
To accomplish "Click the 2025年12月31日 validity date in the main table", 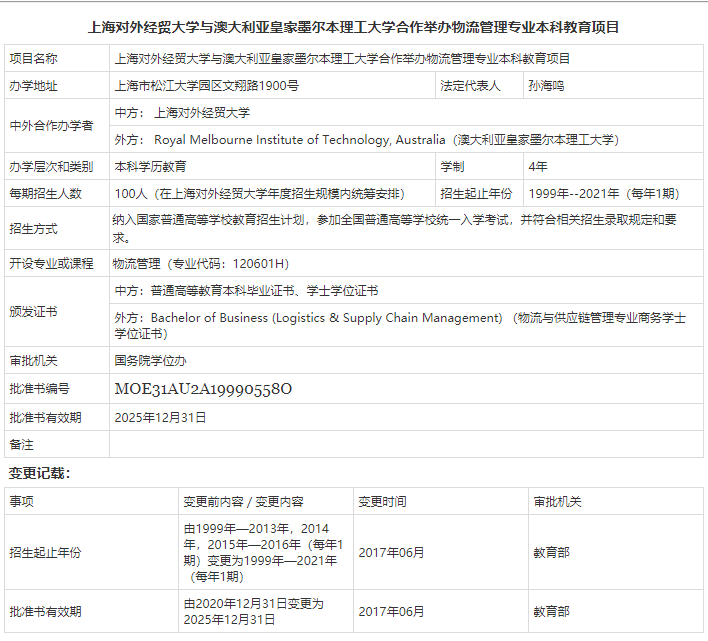I will tap(160, 418).
